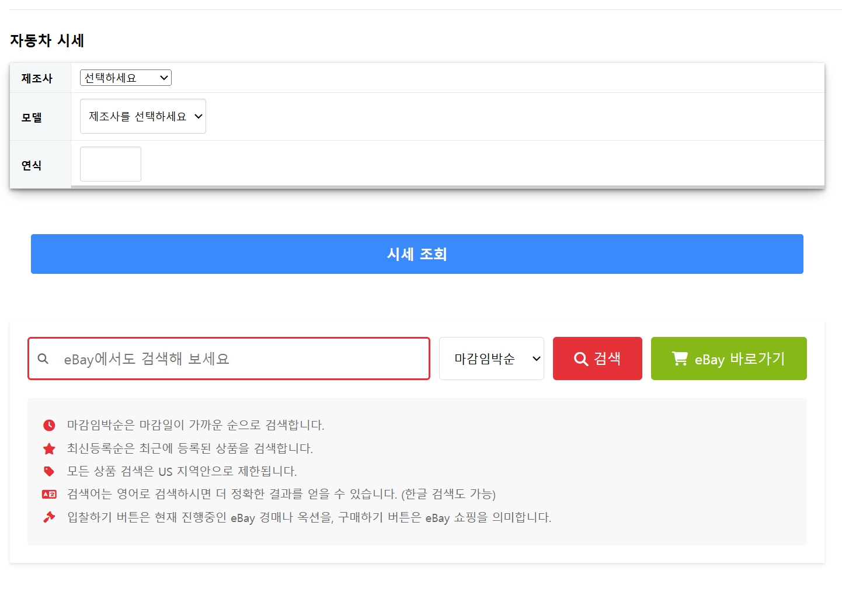Open the 마감임박순 sort order dropdown
This screenshot has height=616, width=842.
click(x=491, y=359)
